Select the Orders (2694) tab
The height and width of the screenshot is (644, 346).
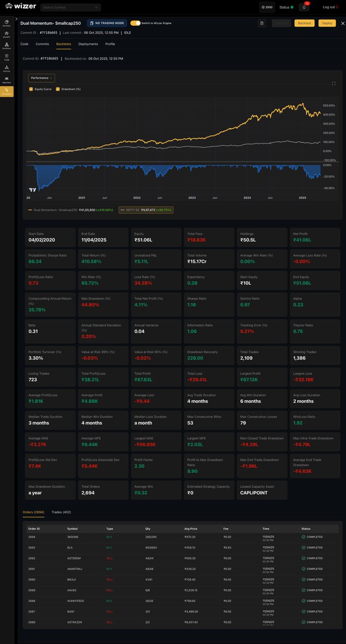click(x=33, y=513)
